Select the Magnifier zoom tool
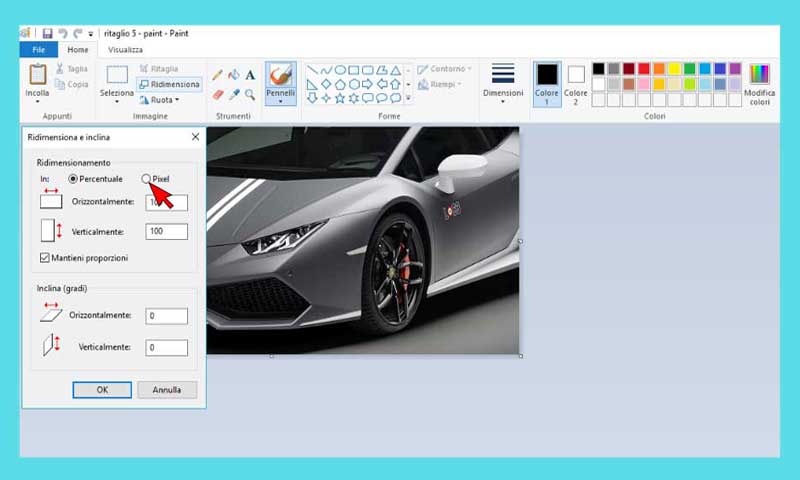The height and width of the screenshot is (480, 800). coord(250,95)
